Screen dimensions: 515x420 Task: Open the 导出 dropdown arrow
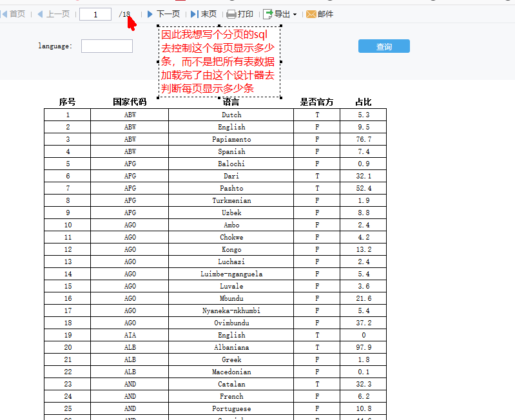(295, 14)
